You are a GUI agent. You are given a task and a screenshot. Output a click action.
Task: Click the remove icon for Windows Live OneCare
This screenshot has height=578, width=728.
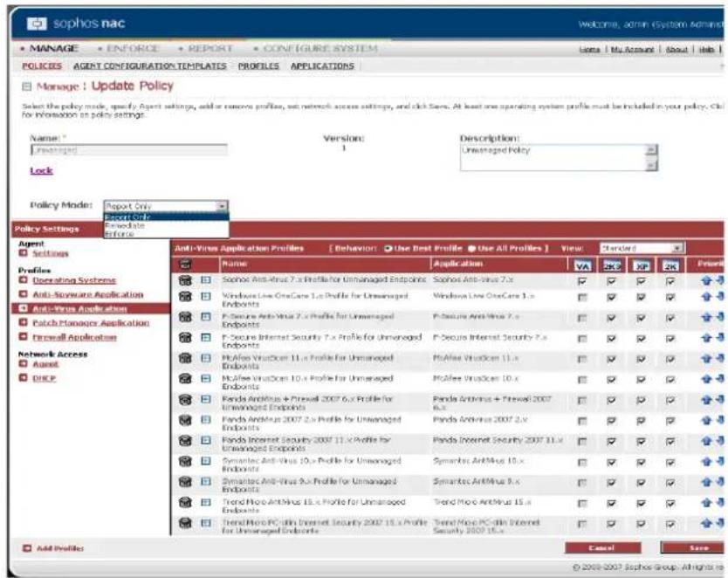(x=185, y=297)
